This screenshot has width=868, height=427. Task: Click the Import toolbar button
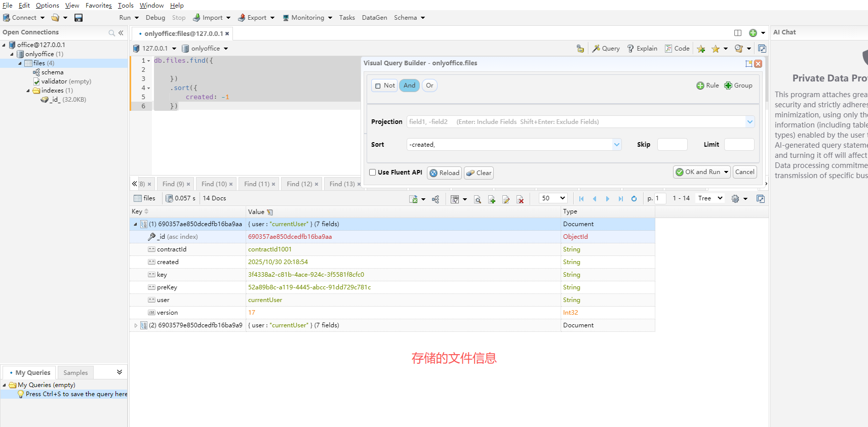212,18
